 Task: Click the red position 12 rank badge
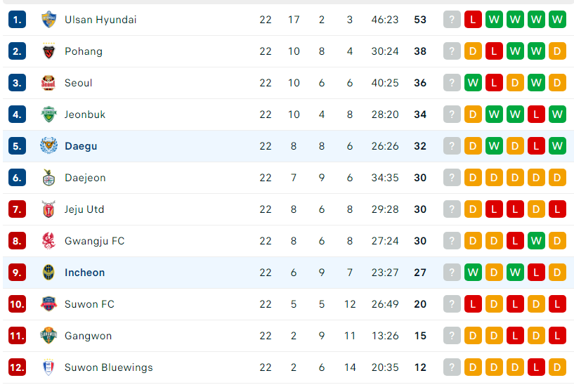tap(17, 367)
